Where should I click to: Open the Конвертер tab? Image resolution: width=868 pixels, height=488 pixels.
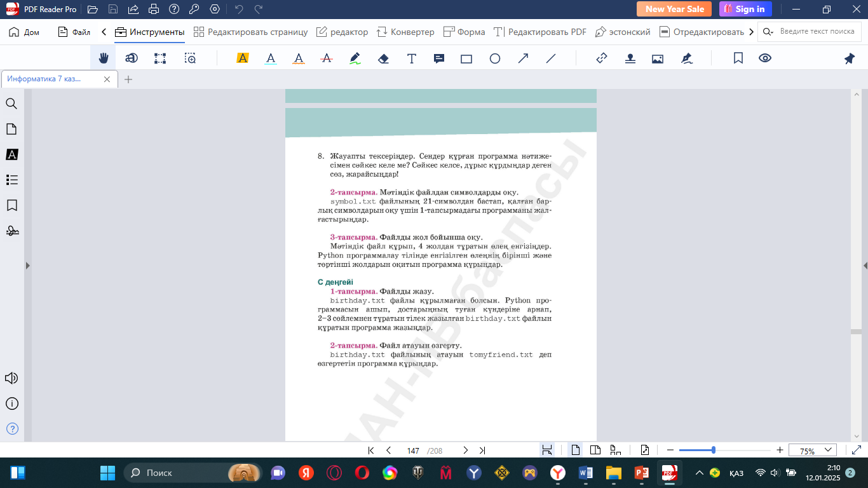[x=405, y=32]
